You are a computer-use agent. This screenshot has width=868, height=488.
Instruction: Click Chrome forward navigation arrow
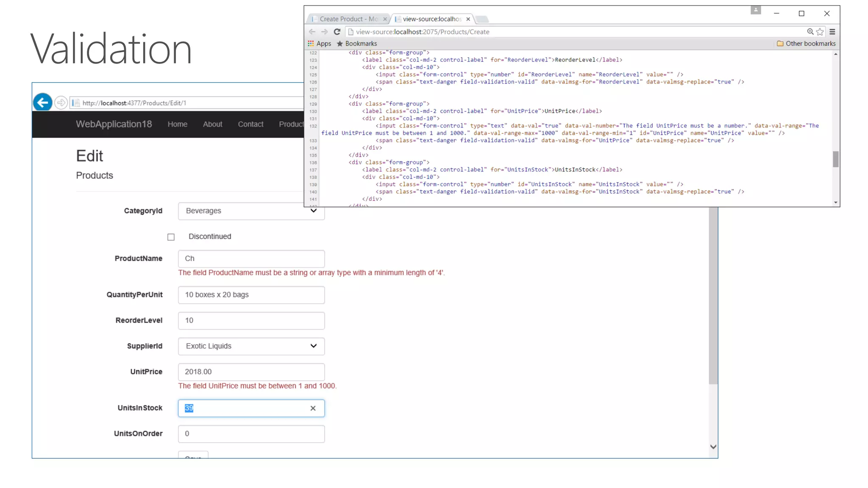coord(324,32)
